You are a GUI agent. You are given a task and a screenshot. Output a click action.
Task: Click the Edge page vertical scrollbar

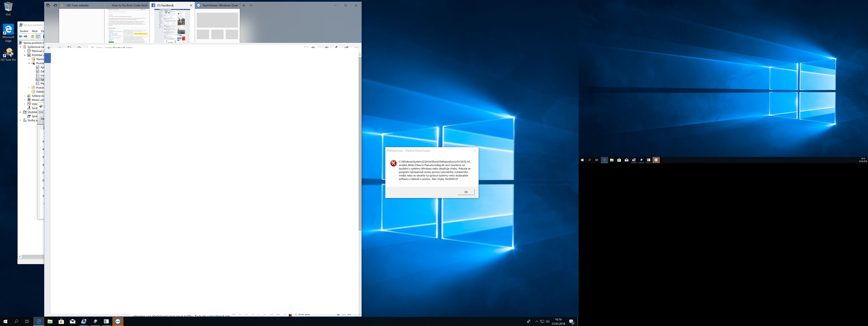(x=360, y=144)
